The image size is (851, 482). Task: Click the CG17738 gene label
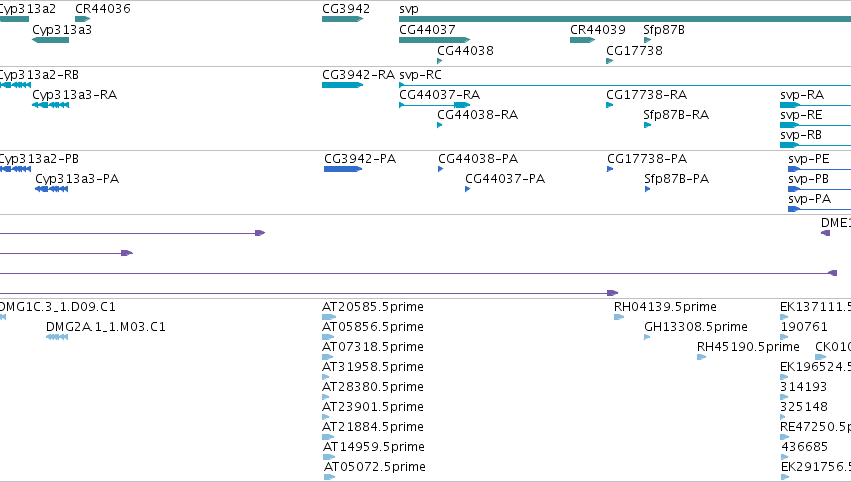[x=634, y=50]
